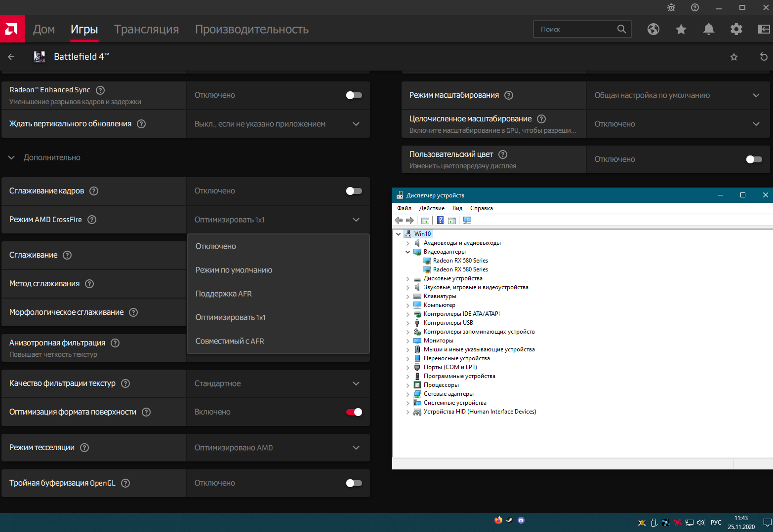
Task: Select Совместимый с AFR option
Action: coord(279,341)
